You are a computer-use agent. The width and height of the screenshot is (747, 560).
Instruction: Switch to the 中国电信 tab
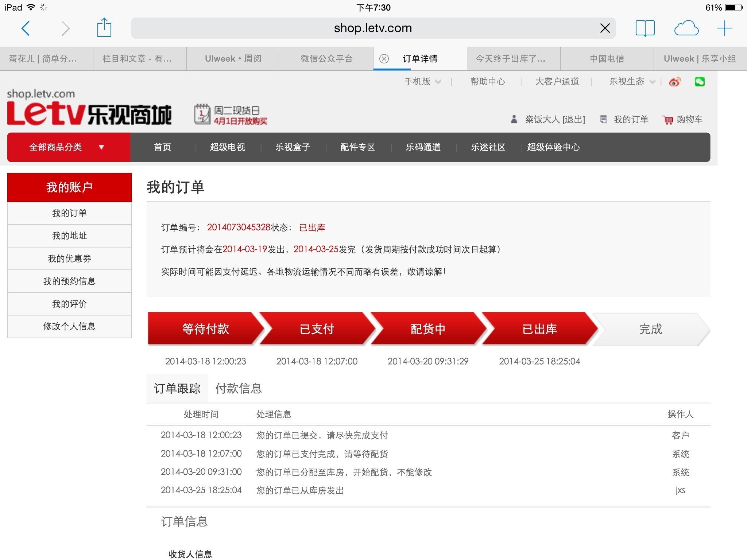607,59
